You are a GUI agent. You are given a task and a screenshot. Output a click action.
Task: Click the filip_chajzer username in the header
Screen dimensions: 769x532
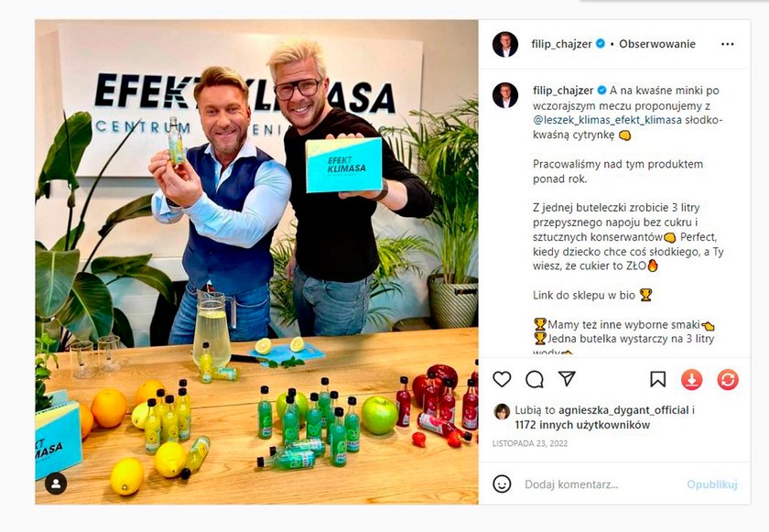click(561, 44)
